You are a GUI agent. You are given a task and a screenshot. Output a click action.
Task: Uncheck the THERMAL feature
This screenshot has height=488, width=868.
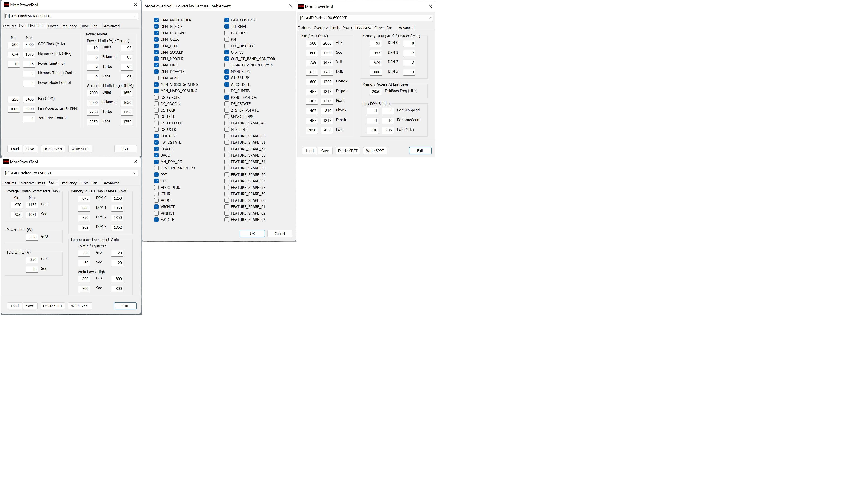tap(227, 26)
